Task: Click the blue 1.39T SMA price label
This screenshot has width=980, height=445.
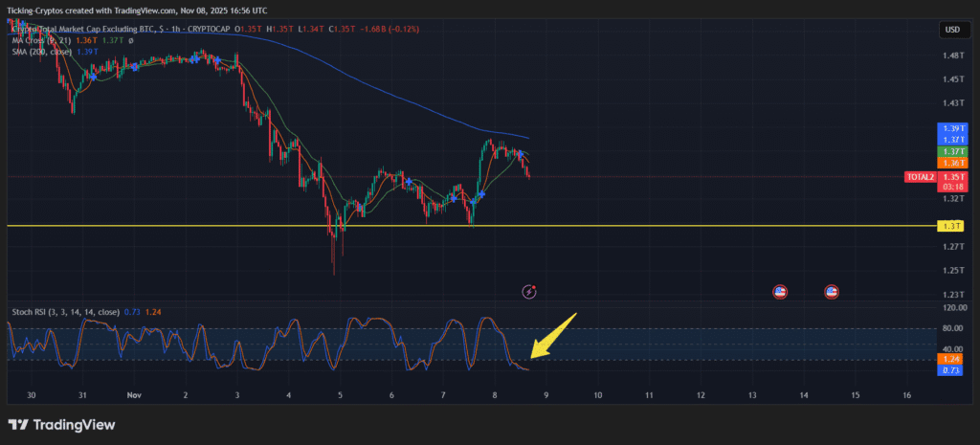Action: pos(952,128)
